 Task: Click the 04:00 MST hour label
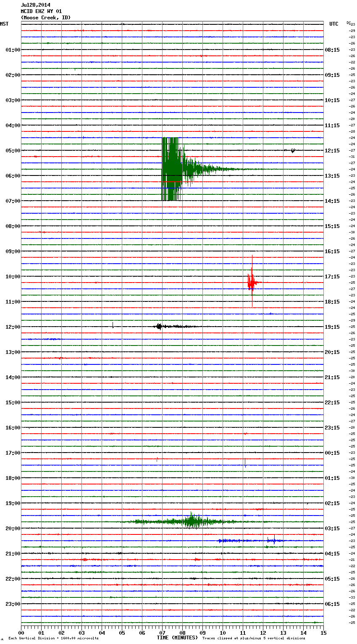[x=13, y=126]
